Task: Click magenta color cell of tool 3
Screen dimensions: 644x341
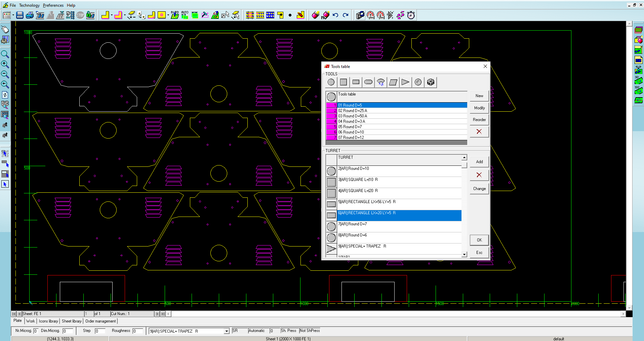Action: tap(331, 116)
